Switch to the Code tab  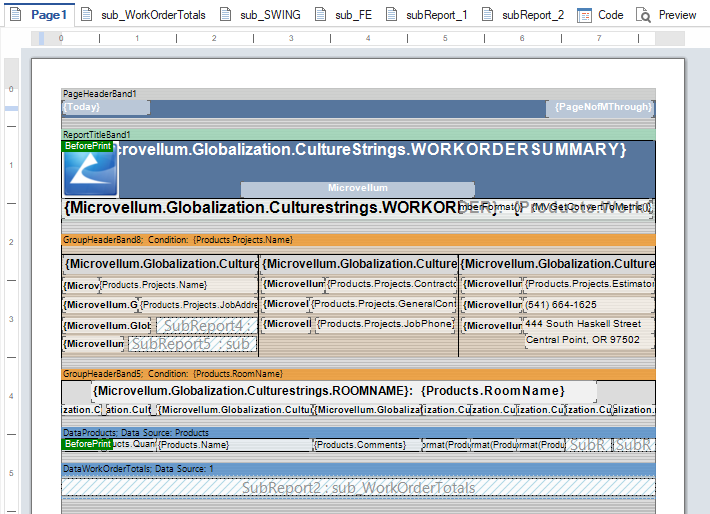pyautogui.click(x=600, y=15)
